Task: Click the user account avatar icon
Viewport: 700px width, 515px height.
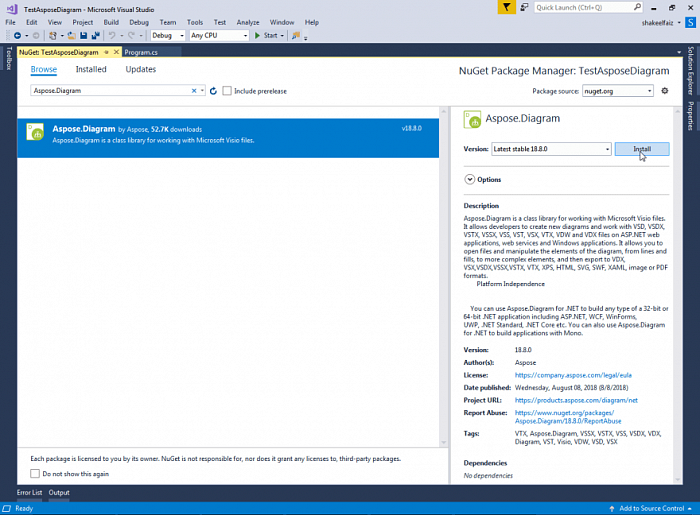Action: coord(691,22)
